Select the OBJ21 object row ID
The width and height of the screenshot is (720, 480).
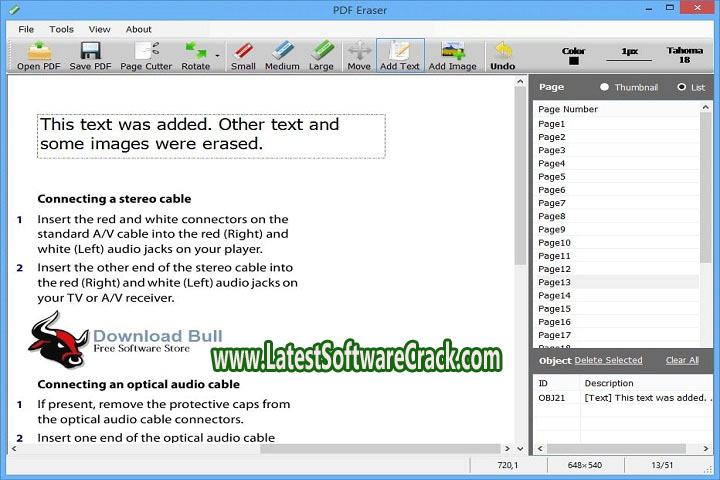(x=552, y=398)
